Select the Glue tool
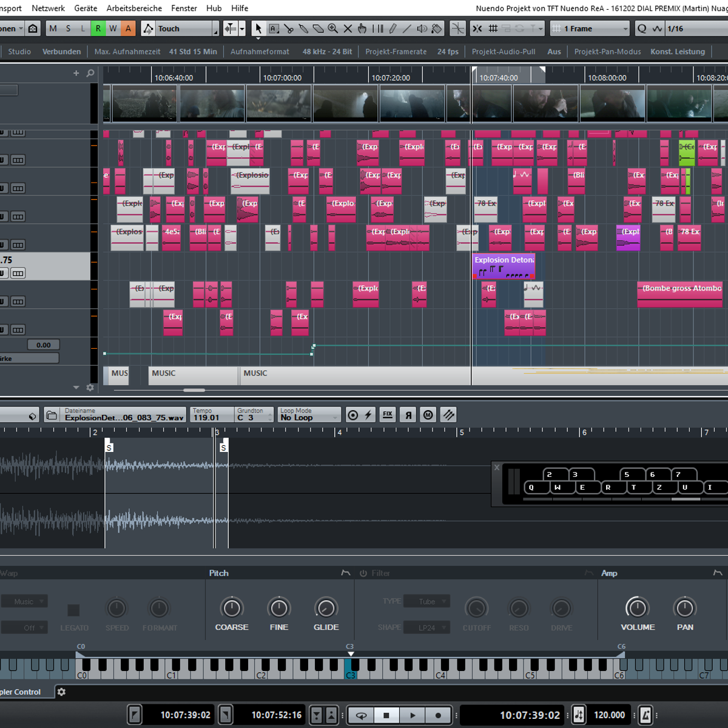Image resolution: width=728 pixels, height=728 pixels. (303, 29)
